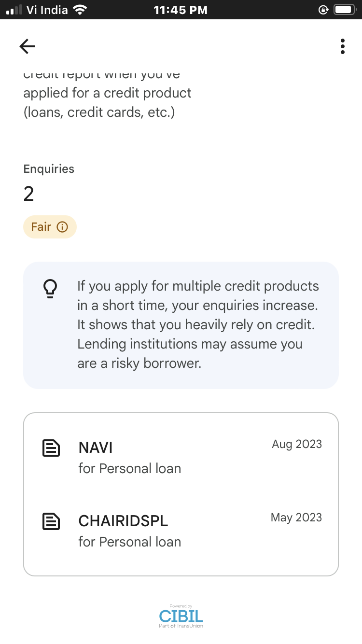The width and height of the screenshot is (362, 644).
Task: Tap the lightbulb tip icon
Action: click(50, 289)
